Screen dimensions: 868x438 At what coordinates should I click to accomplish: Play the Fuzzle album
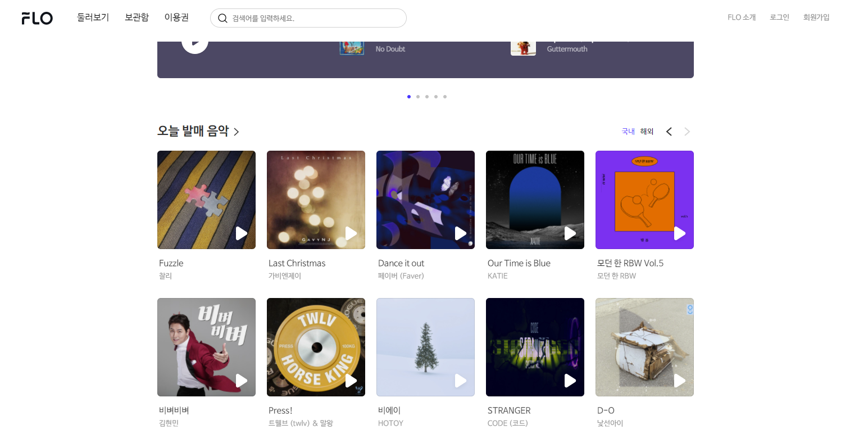(x=241, y=233)
